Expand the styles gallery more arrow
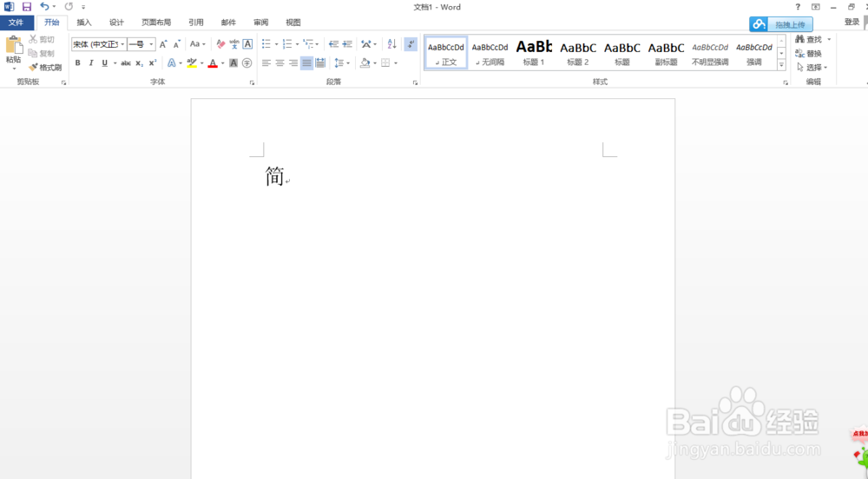Image resolution: width=868 pixels, height=479 pixels. (x=782, y=65)
